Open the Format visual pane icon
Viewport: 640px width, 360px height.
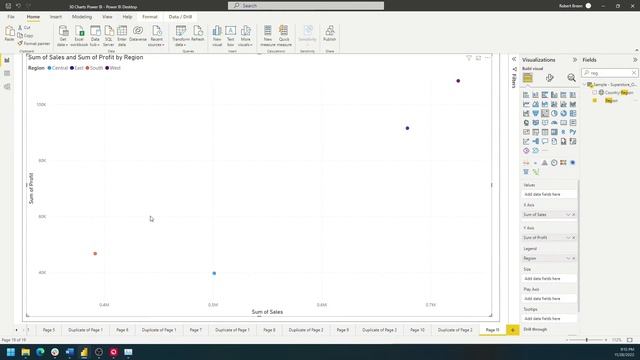(x=550, y=78)
